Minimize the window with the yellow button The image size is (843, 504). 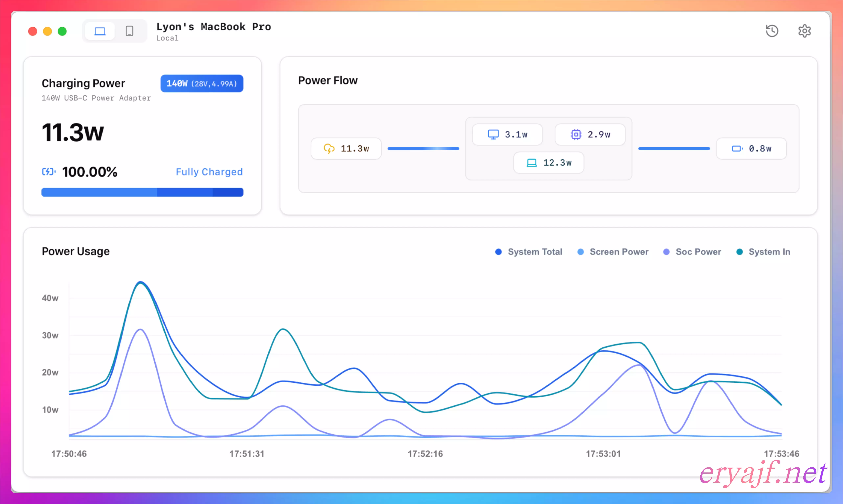[47, 31]
